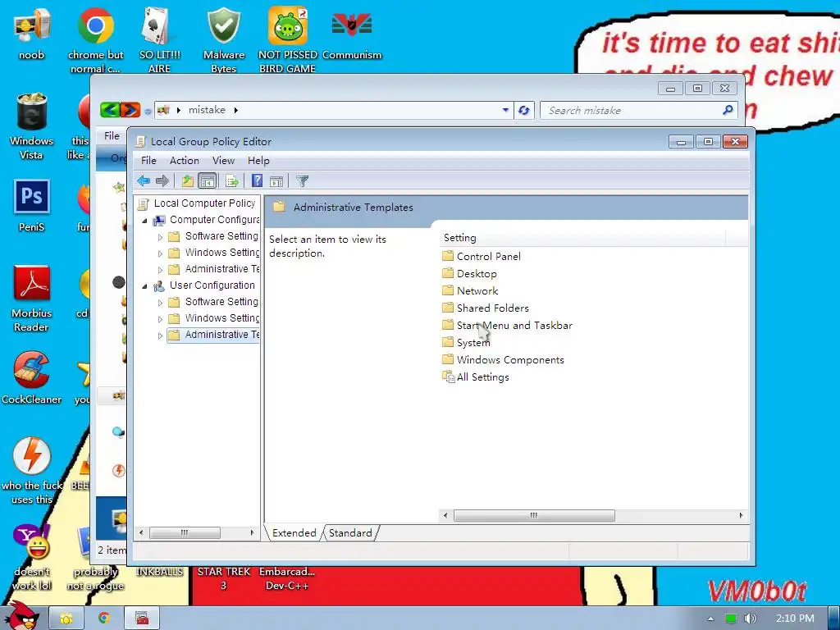This screenshot has height=630, width=840.
Task: Click the Chrome taskbar button
Action: [x=104, y=619]
